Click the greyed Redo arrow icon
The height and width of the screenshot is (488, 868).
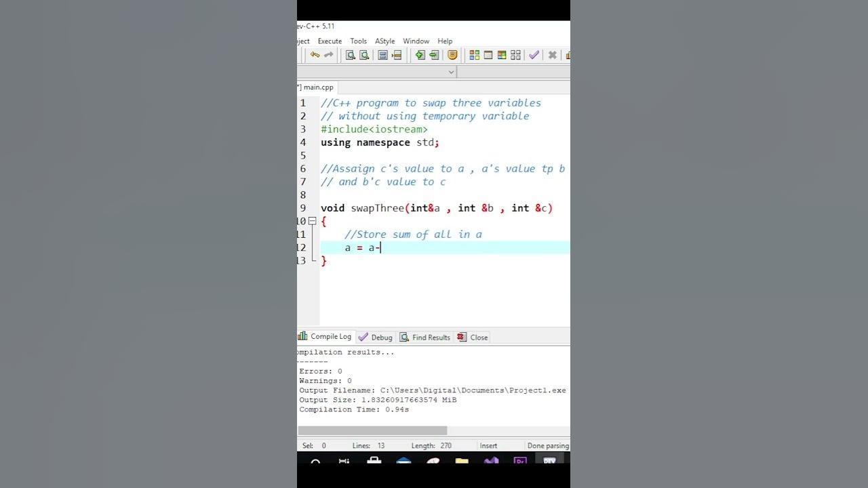pyautogui.click(x=329, y=56)
